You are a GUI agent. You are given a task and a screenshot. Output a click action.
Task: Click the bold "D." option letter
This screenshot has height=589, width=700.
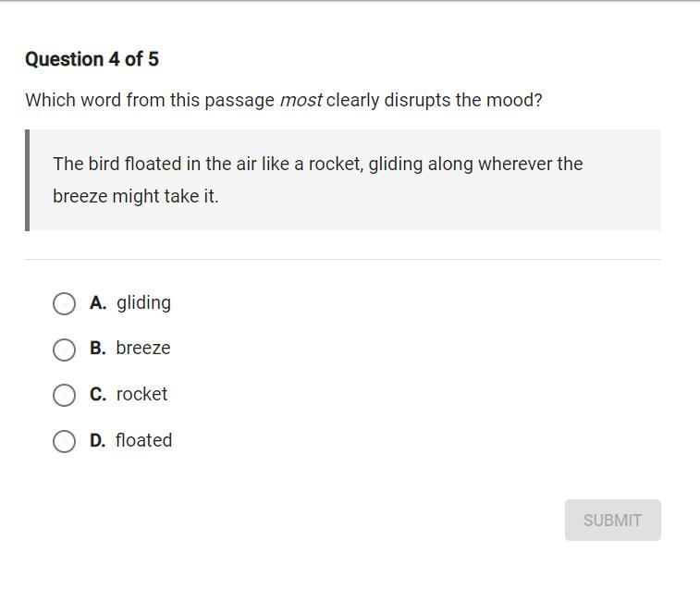pos(98,440)
